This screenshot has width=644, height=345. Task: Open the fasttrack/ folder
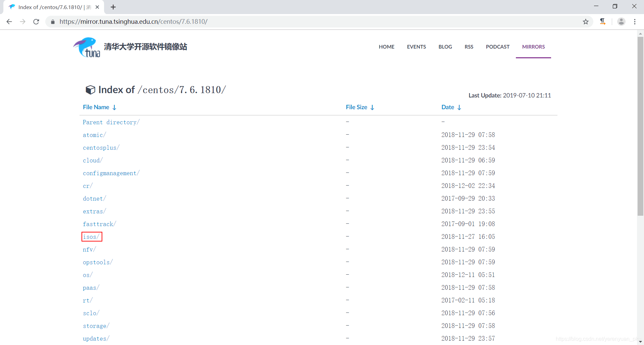click(x=99, y=224)
